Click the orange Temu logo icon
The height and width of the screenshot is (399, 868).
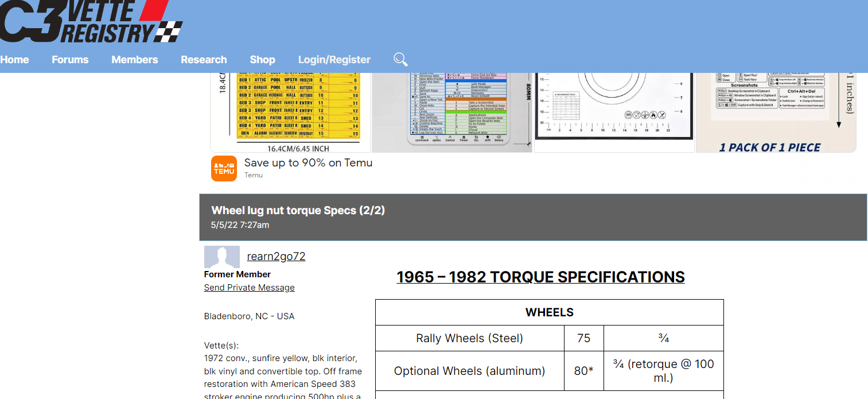224,168
